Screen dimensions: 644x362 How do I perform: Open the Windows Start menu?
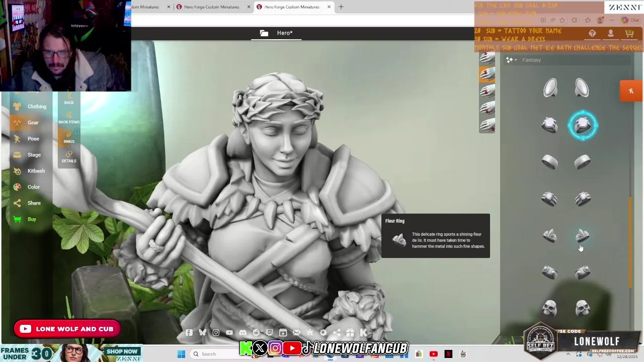click(181, 354)
